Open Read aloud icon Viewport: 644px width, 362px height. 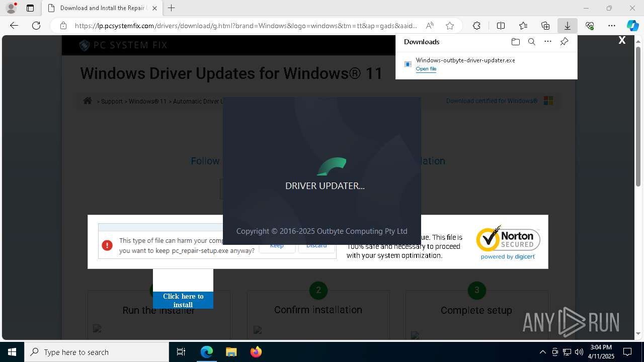click(x=430, y=26)
